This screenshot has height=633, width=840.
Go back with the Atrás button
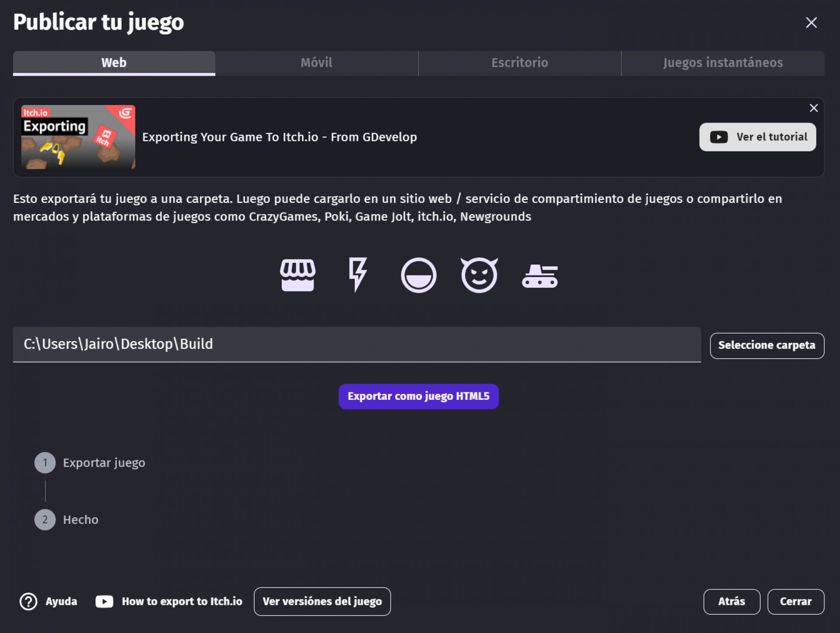732,602
